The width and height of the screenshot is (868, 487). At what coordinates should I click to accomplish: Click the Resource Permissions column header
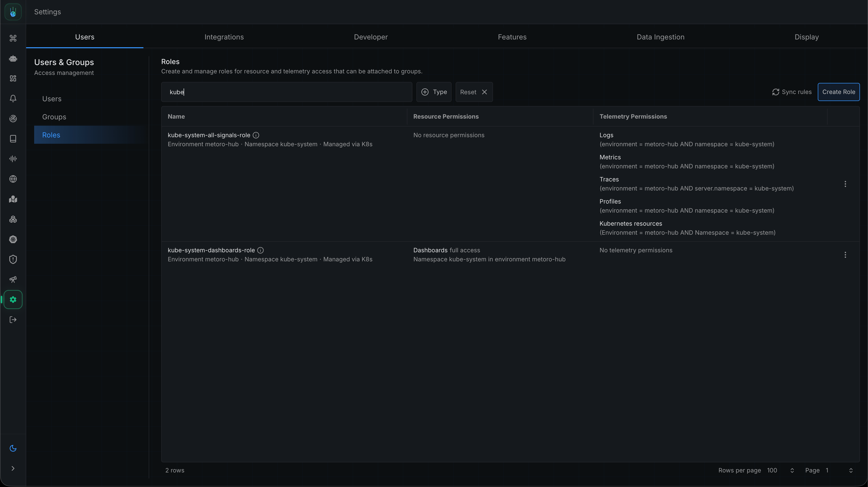pos(446,117)
